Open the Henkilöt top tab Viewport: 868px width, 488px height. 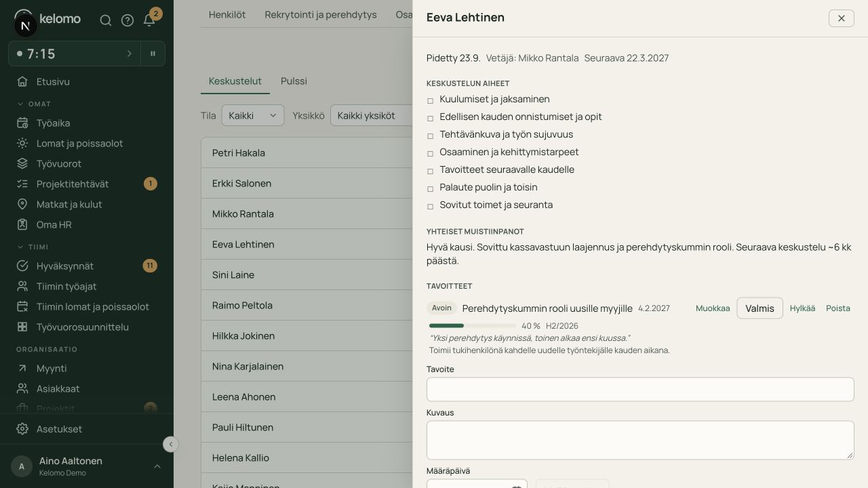227,14
